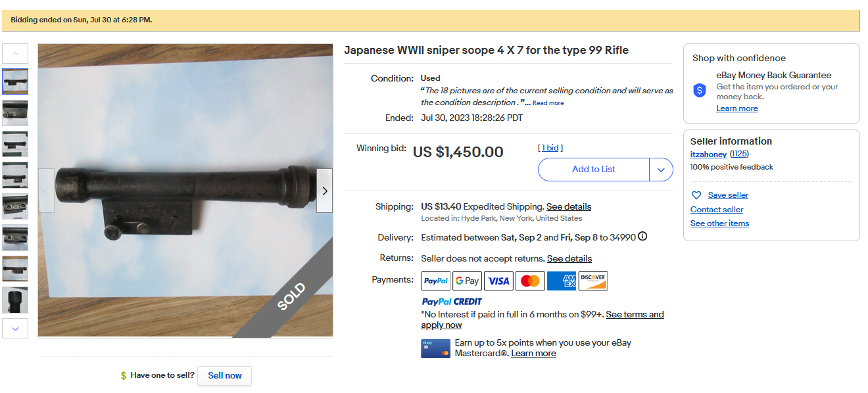Expand condition description with Read more

(548, 103)
